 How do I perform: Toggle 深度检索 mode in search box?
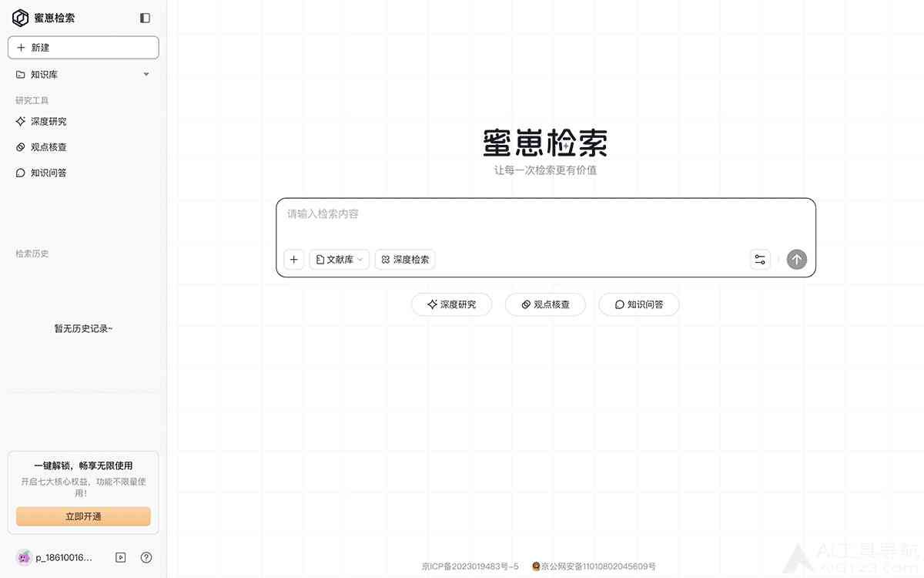tap(405, 260)
